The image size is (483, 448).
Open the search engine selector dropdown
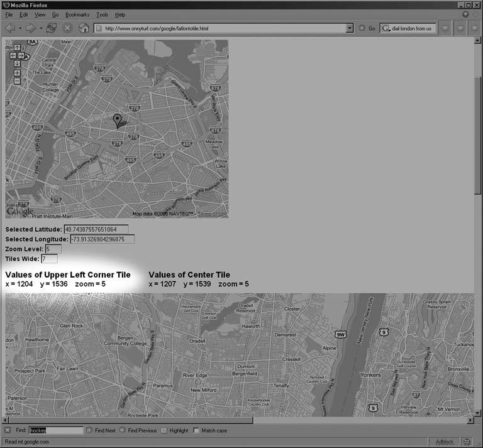pos(385,28)
